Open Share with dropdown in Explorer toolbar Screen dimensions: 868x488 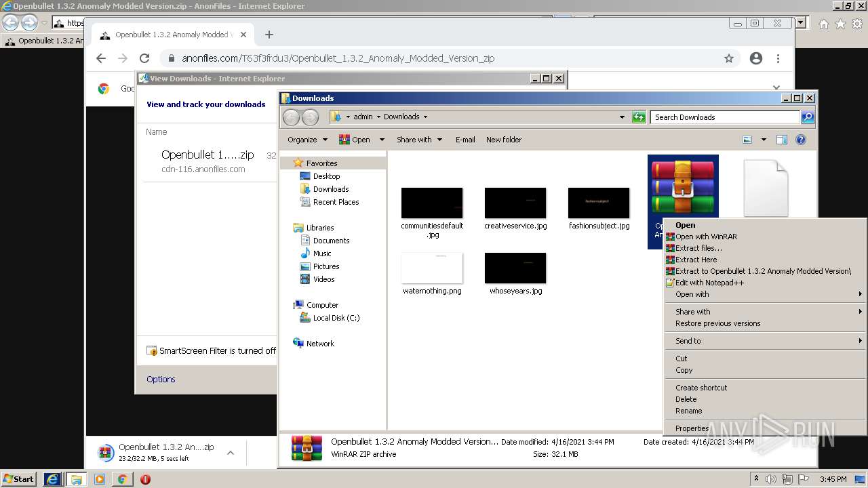(x=419, y=140)
